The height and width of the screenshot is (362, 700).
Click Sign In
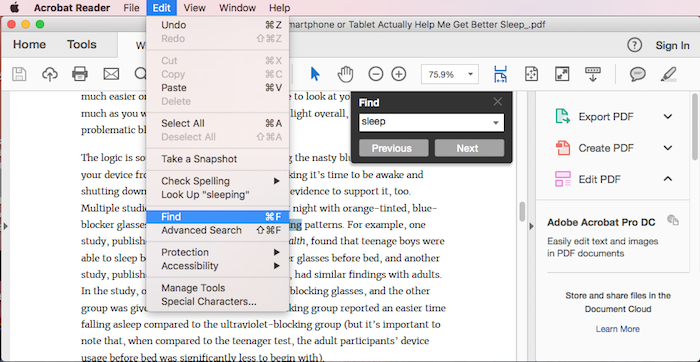point(672,45)
